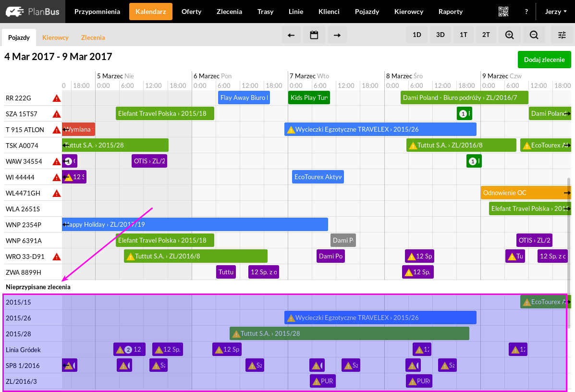Open Tuttut S.A. ZL/2016/8 event in TSK A0074 row
This screenshot has height=392, width=575.
pos(461,145)
